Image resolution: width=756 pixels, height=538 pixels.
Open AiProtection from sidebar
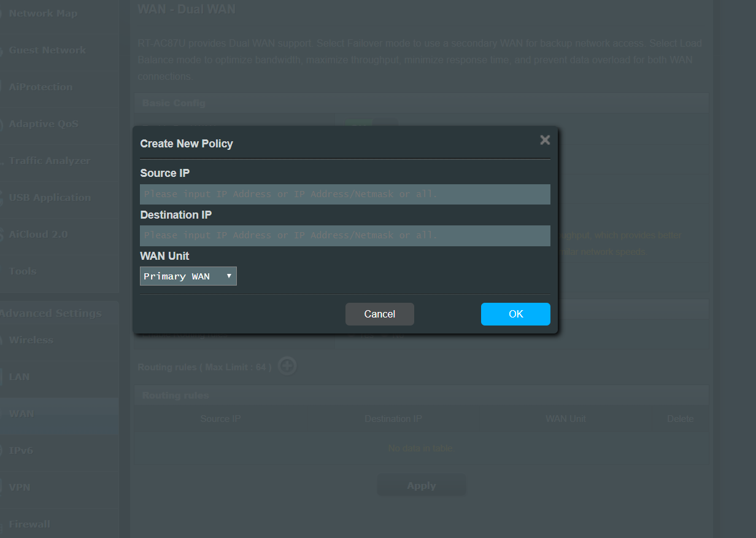click(40, 87)
